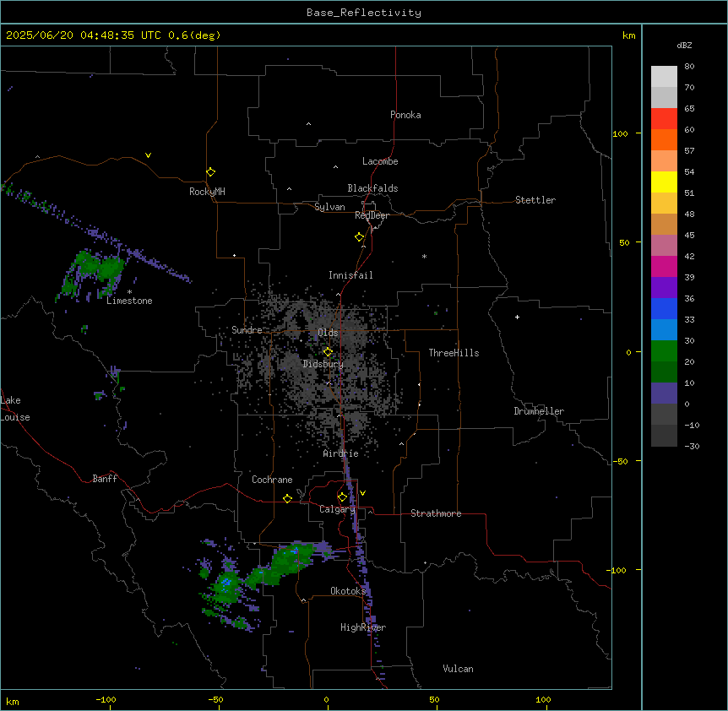Screen dimensions: 728x711
Task: Click the yellow diamond marker beside RockyMH
Action: tap(210, 171)
